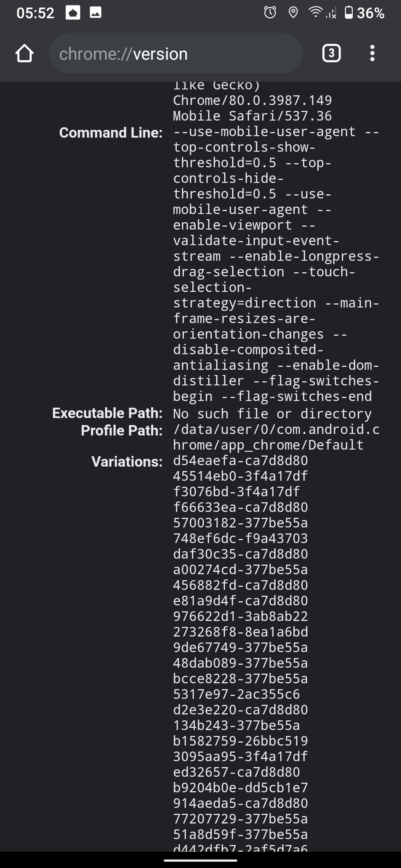
Task: Tap the Executable Path label
Action: pos(107,413)
